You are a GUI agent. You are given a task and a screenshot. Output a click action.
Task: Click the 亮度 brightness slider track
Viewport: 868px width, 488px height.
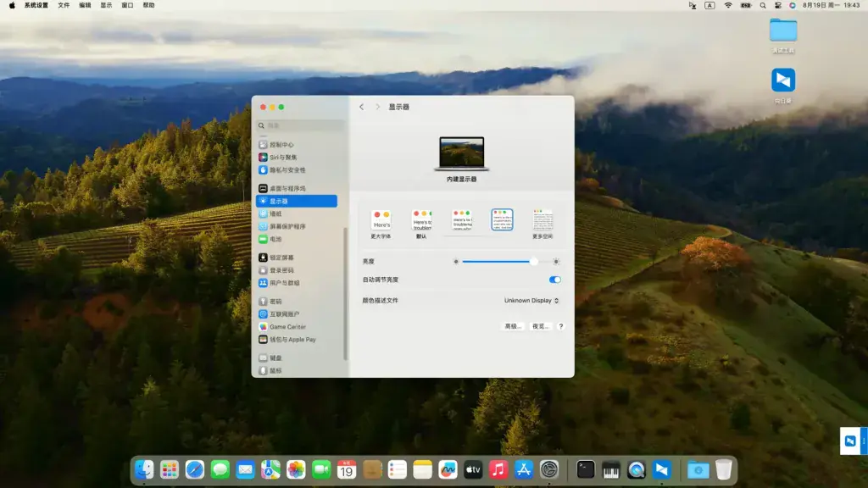505,261
